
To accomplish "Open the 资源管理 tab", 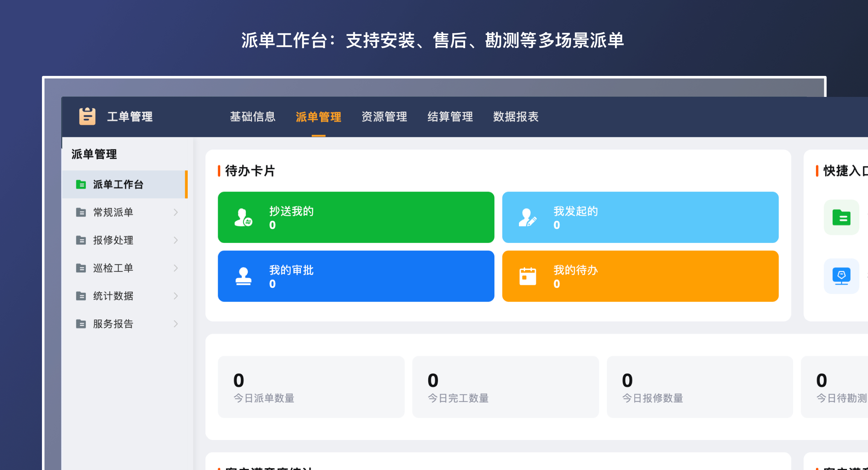I will click(384, 116).
